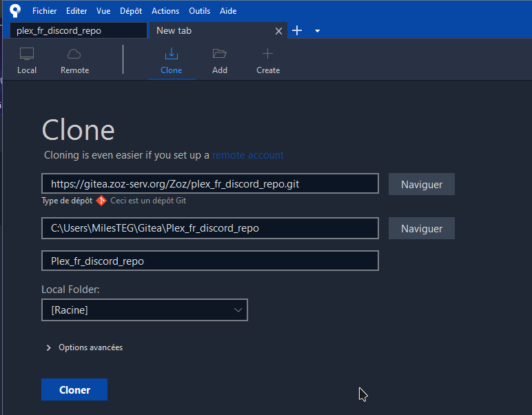Expand Options avancées
Viewport: 532px width, 415px height.
[x=84, y=347]
